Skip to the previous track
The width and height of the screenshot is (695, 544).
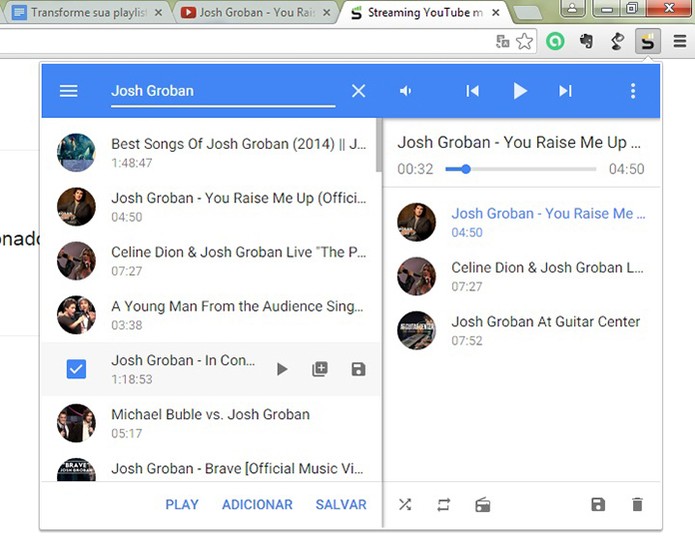[472, 91]
